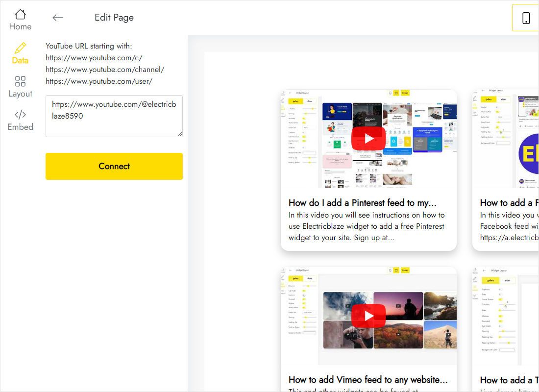Click text 'https://www.youtube.com/channel/'
539x392 pixels.
click(x=105, y=70)
